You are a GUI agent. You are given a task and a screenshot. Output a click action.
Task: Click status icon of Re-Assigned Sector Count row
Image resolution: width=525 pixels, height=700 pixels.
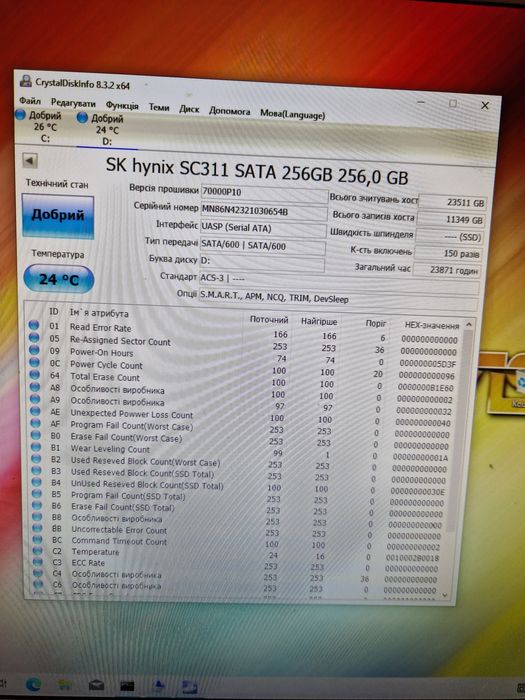coord(34,338)
